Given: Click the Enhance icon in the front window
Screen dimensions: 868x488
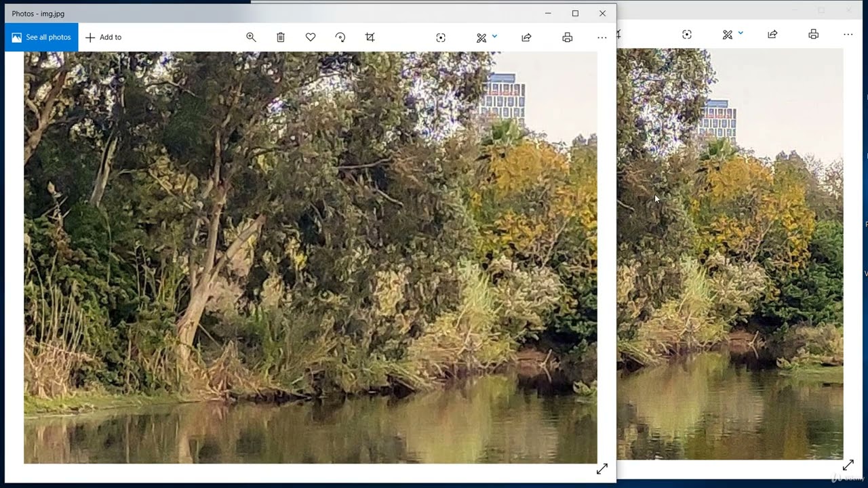Looking at the screenshot, I should 441,37.
